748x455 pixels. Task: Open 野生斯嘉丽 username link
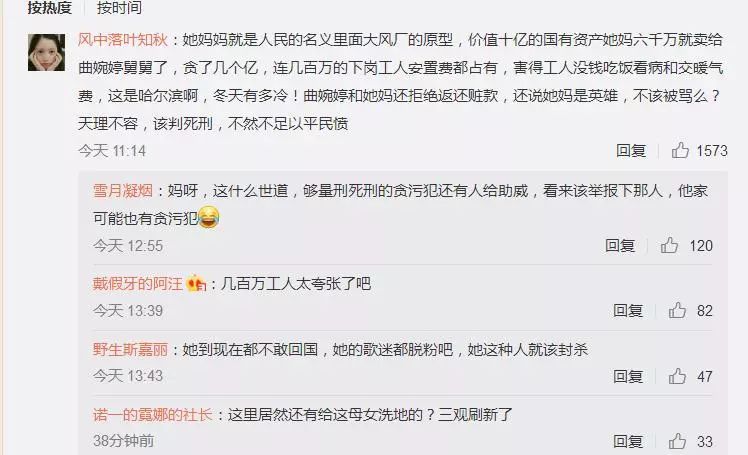click(131, 350)
